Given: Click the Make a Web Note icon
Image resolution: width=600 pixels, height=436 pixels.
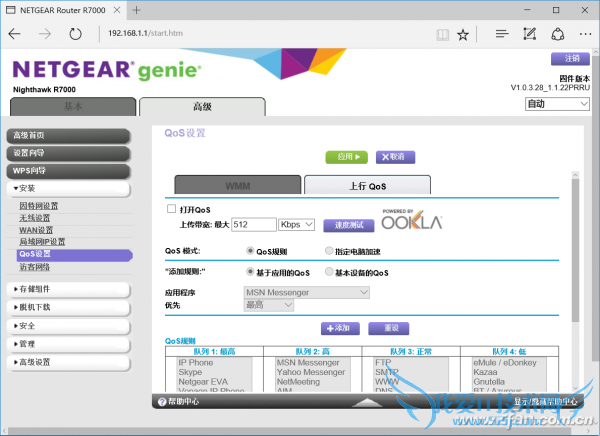Looking at the screenshot, I should [x=530, y=34].
